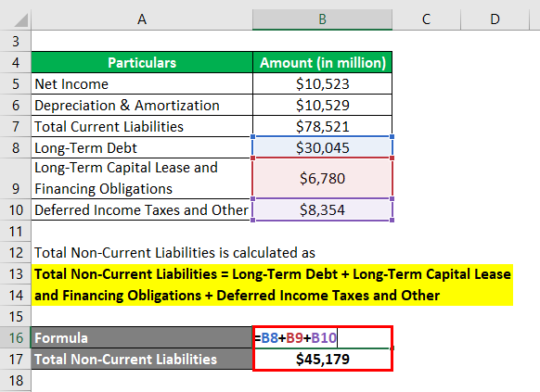This screenshot has height=392, width=540.
Task: Select the Depreciation & Amortization cell
Action: point(142,106)
